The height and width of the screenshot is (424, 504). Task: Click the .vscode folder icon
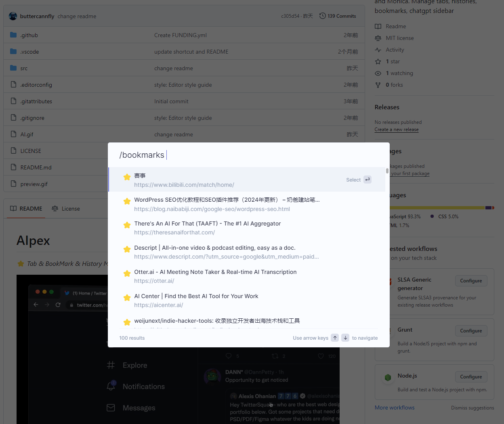pyautogui.click(x=13, y=52)
